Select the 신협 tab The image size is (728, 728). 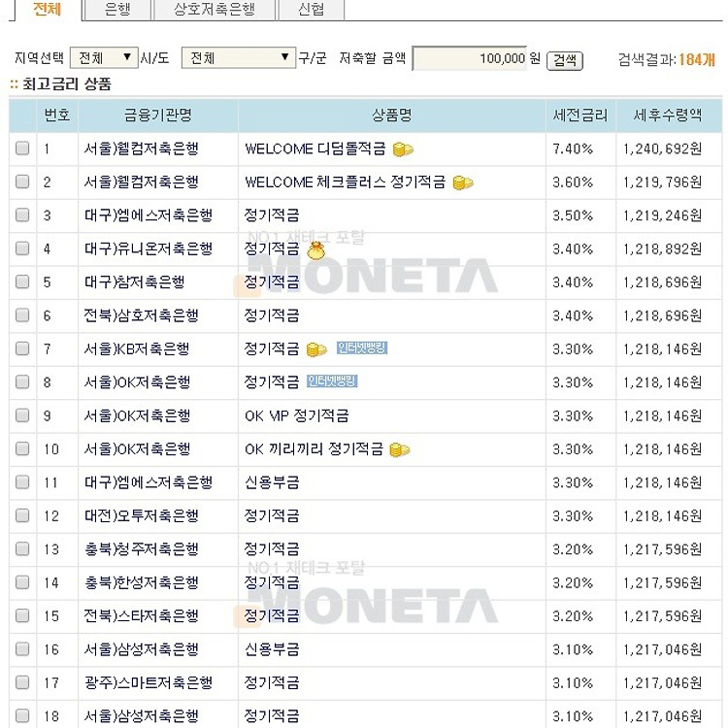coord(311,10)
